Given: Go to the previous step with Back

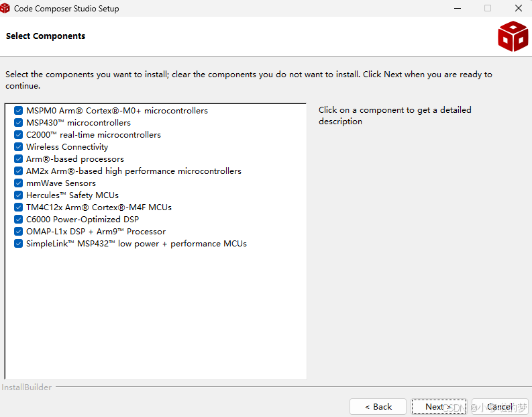Looking at the screenshot, I should [x=378, y=406].
